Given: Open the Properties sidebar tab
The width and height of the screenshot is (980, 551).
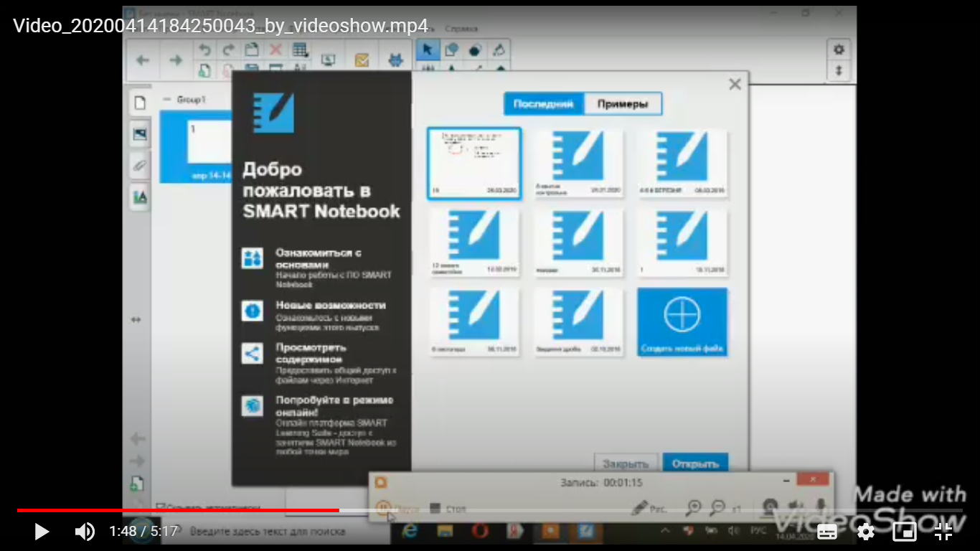Looking at the screenshot, I should tap(140, 197).
